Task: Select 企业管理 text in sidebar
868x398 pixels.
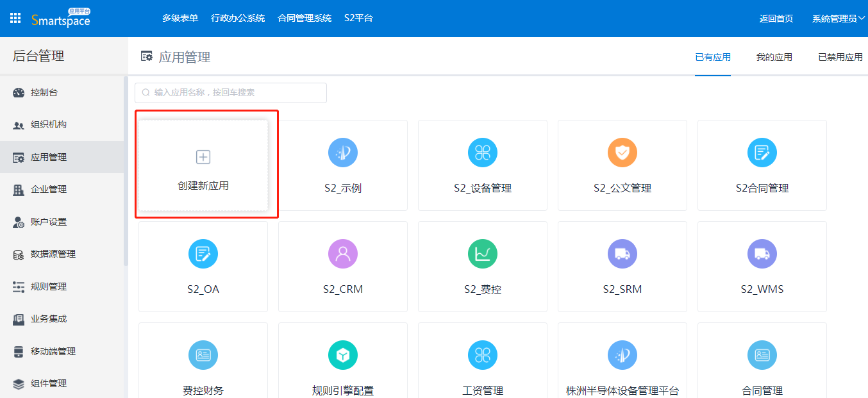Action: (49, 189)
